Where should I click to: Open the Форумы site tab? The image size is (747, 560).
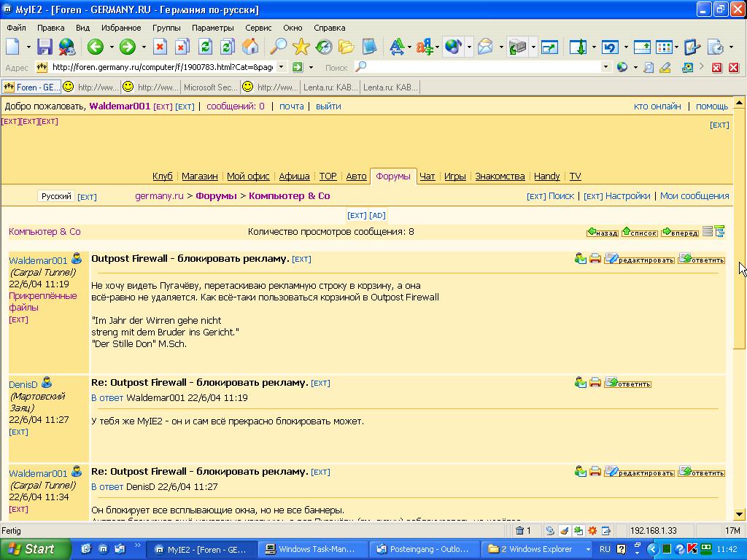[x=393, y=176]
